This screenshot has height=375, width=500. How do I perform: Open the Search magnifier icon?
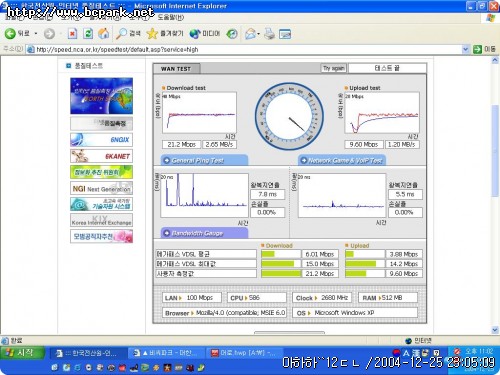click(x=121, y=34)
